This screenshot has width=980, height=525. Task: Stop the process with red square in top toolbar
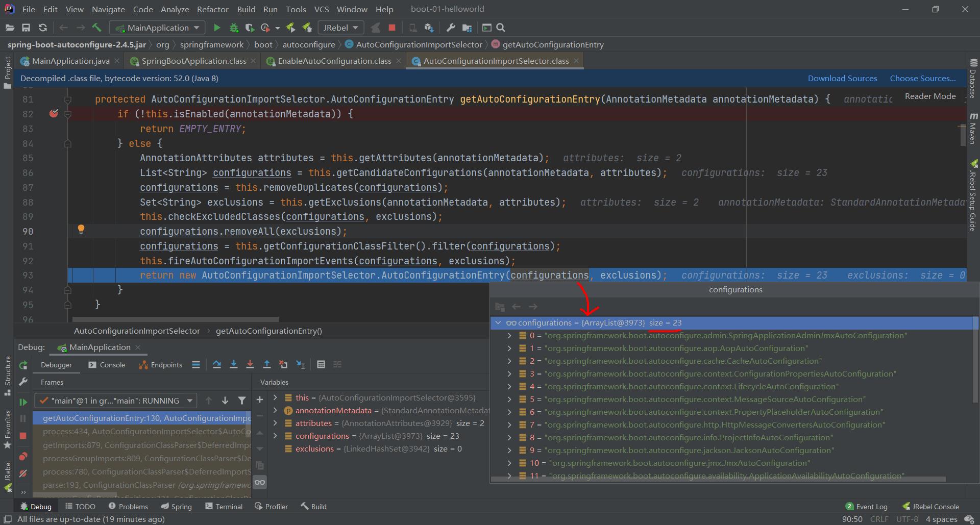[x=392, y=28]
